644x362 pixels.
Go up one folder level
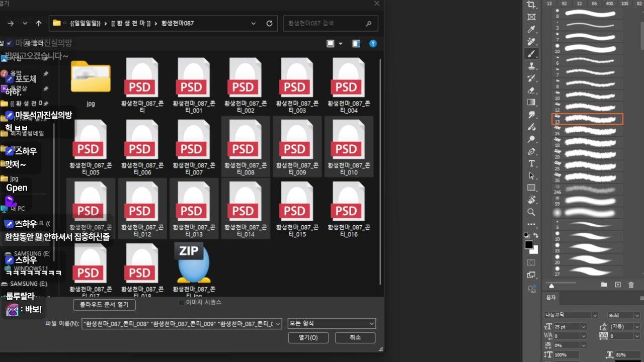(x=39, y=23)
